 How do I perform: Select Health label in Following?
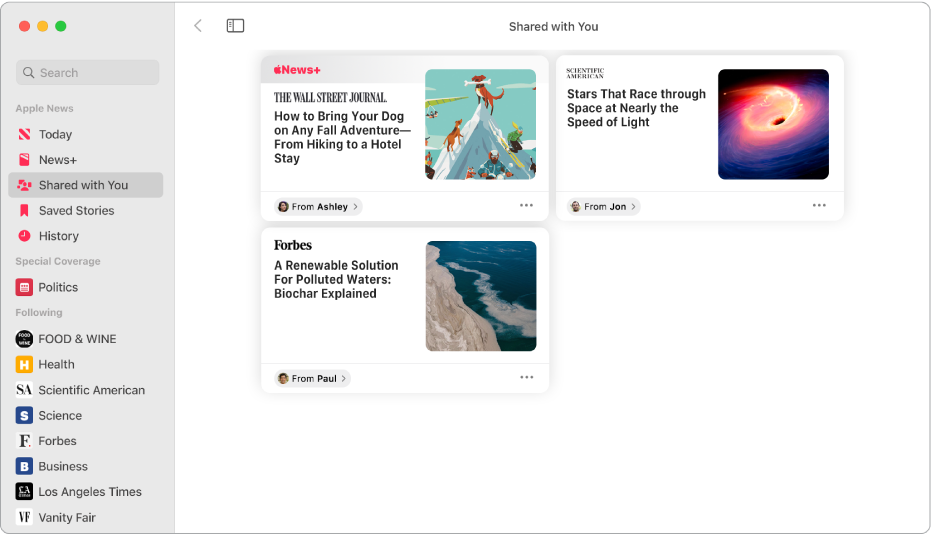click(56, 365)
